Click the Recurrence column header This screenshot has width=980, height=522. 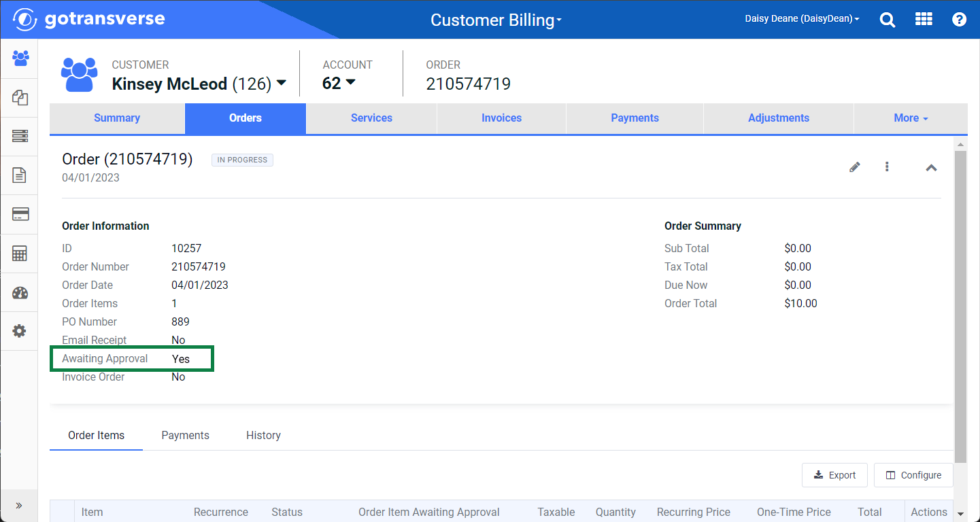click(x=221, y=512)
